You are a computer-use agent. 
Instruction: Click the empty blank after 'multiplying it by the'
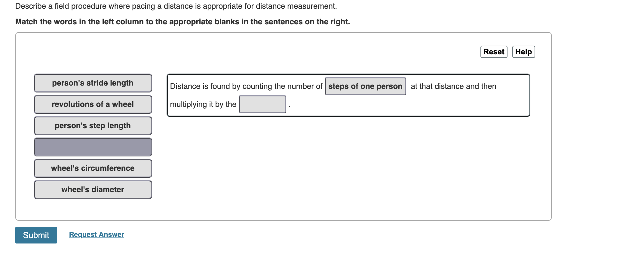tap(262, 104)
